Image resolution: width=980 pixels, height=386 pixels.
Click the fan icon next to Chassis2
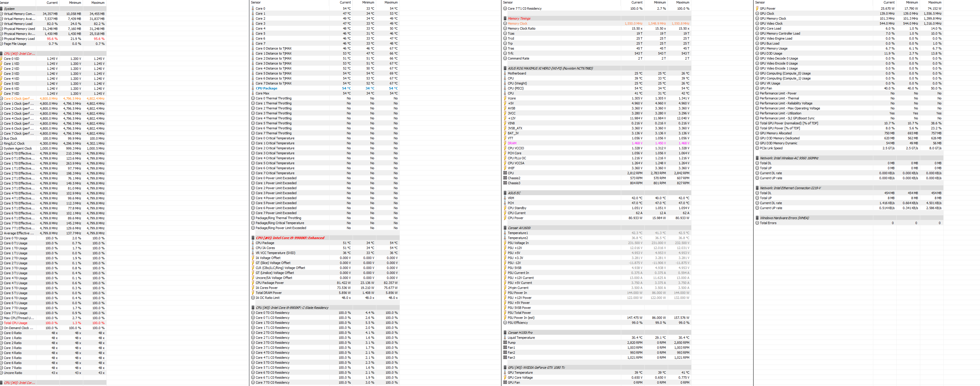pos(505,178)
